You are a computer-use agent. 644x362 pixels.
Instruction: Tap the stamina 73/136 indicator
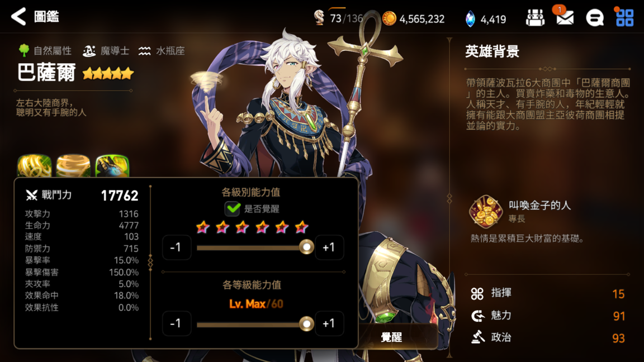[338, 18]
